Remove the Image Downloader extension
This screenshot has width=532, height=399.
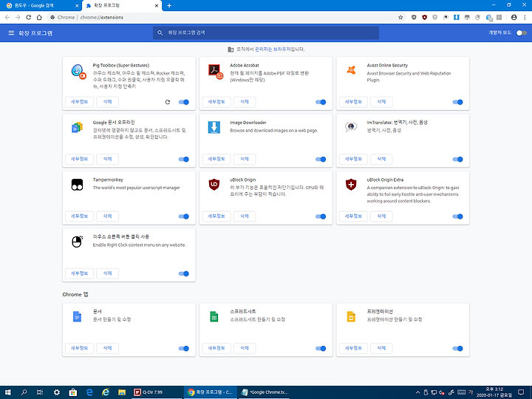[x=245, y=159]
